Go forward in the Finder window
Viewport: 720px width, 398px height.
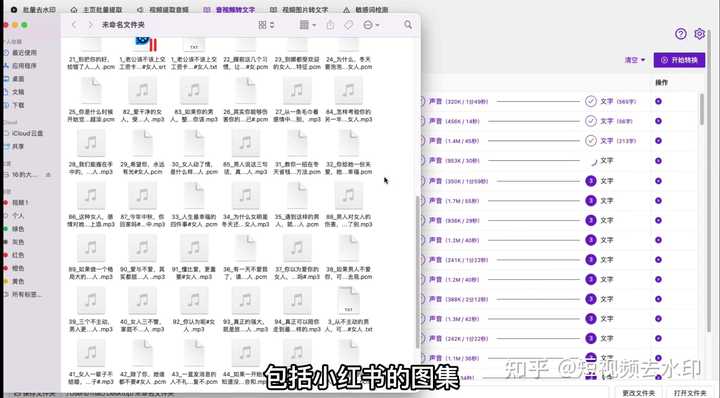[90, 25]
